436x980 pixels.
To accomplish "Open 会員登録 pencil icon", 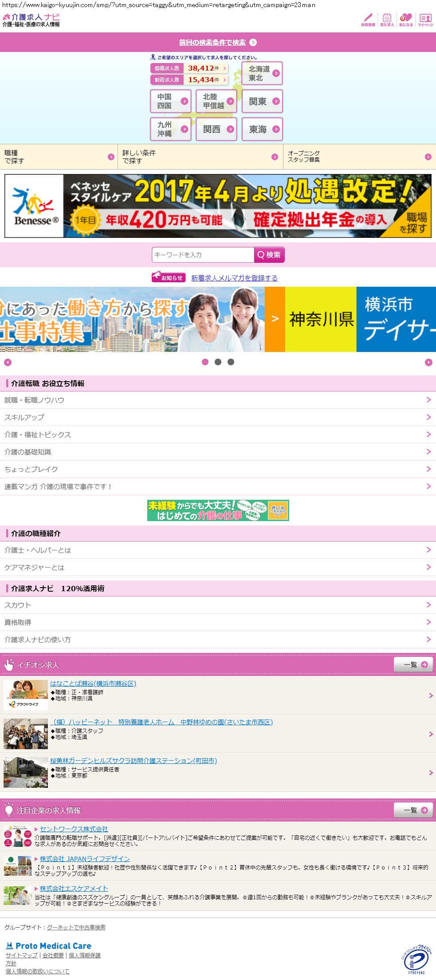I will [x=368, y=20].
